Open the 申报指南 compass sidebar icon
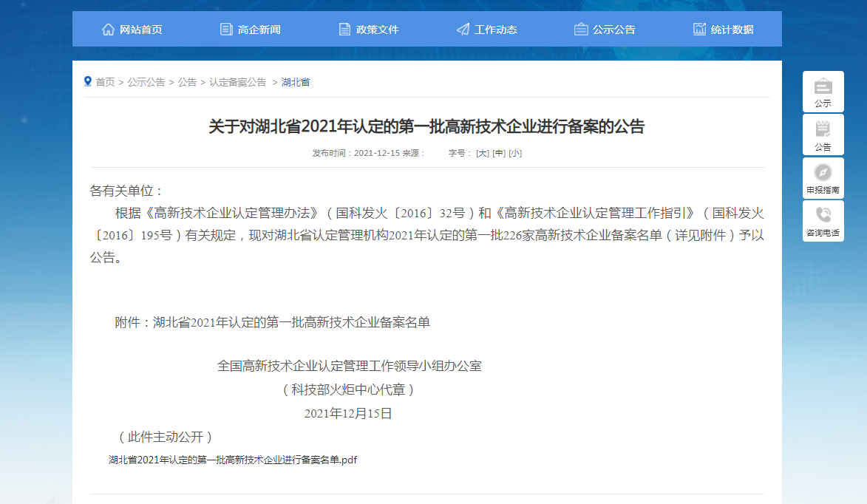Viewport: 867px width, 504px height. coord(823,173)
